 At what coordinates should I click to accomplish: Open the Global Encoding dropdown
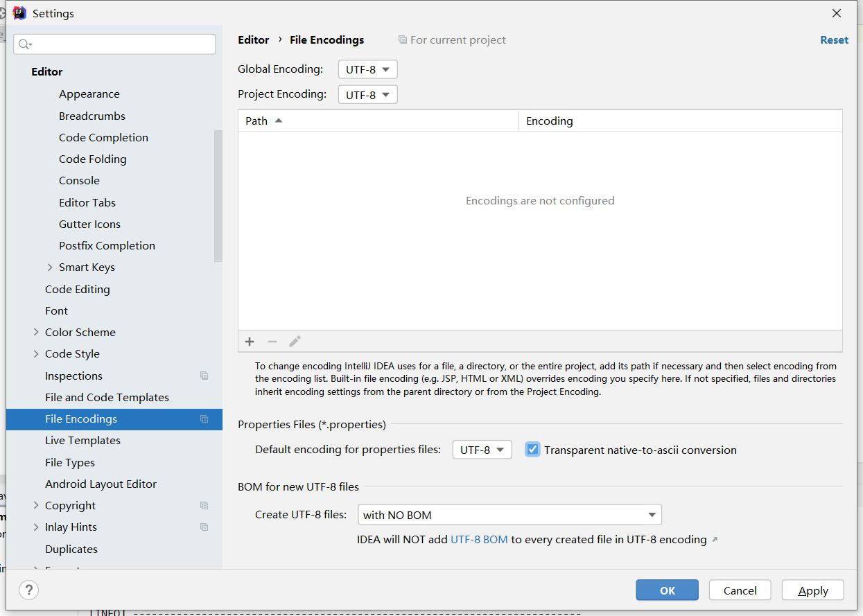[x=367, y=69]
